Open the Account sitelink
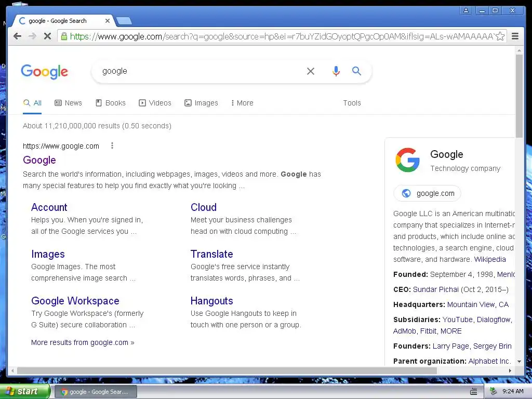 coord(49,207)
